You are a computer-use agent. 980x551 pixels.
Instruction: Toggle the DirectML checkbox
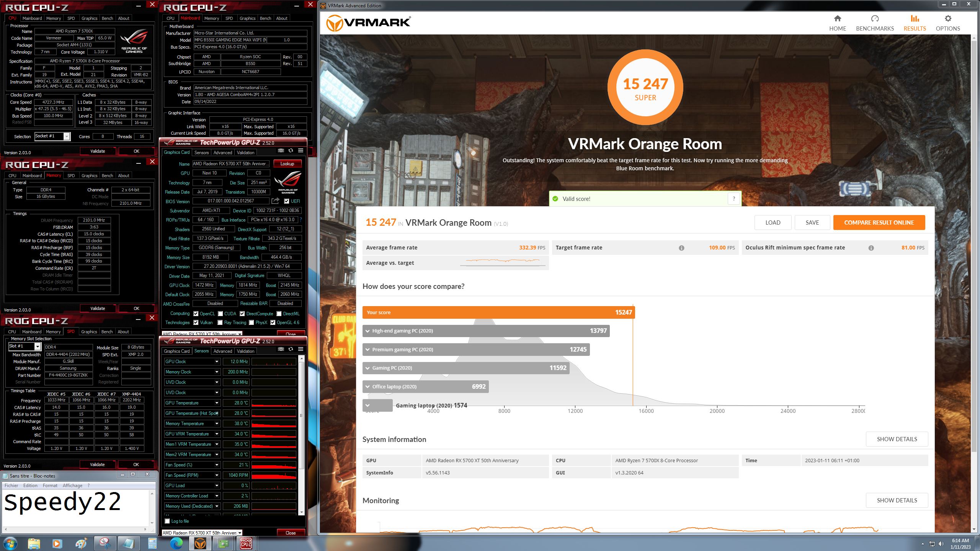(x=279, y=314)
